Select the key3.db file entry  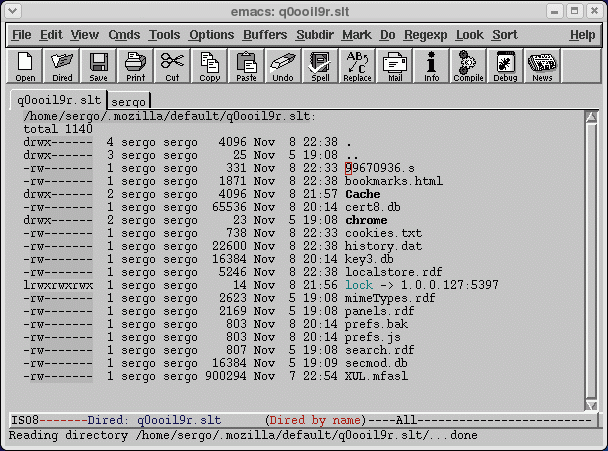point(369,259)
